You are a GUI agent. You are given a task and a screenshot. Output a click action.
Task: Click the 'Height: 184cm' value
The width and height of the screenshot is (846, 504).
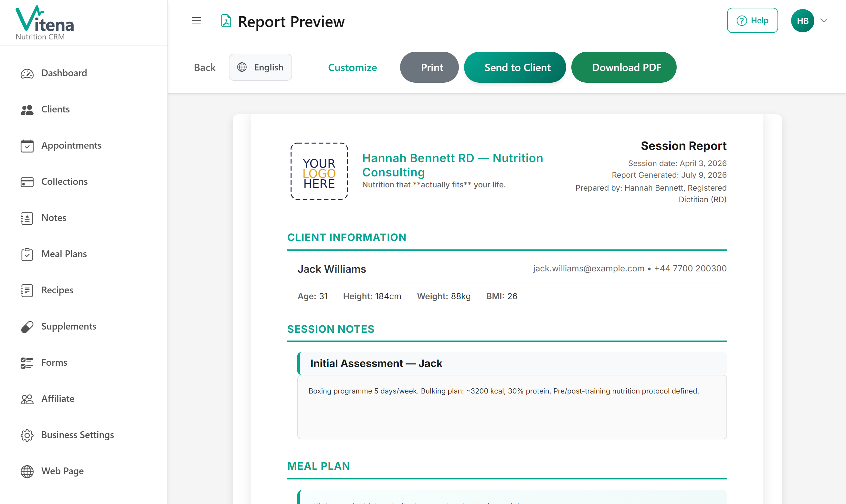click(x=372, y=296)
